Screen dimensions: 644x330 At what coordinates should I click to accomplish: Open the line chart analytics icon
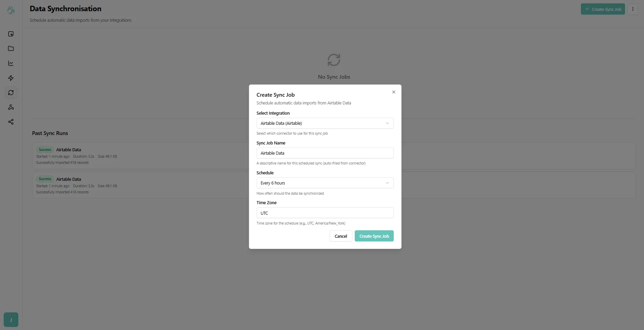[11, 63]
